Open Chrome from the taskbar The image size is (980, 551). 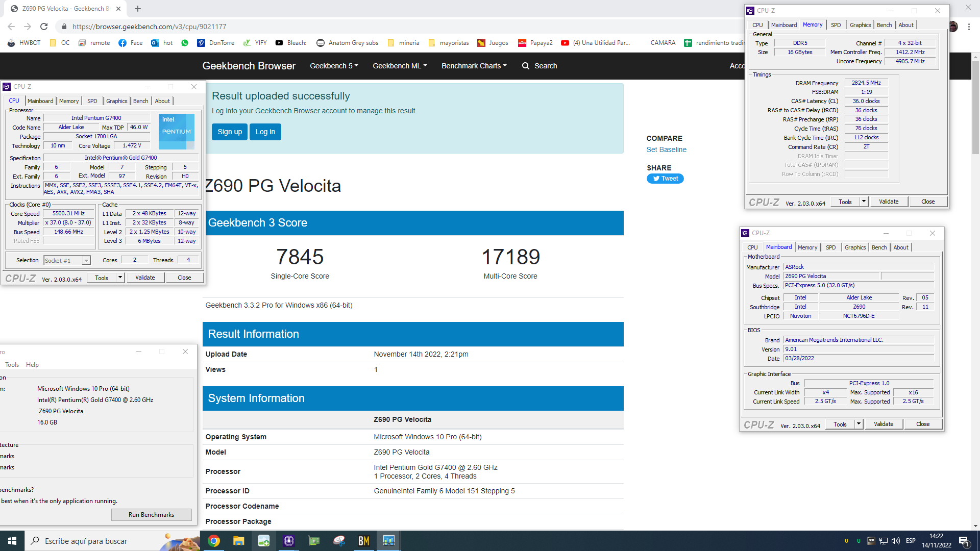pos(214,541)
